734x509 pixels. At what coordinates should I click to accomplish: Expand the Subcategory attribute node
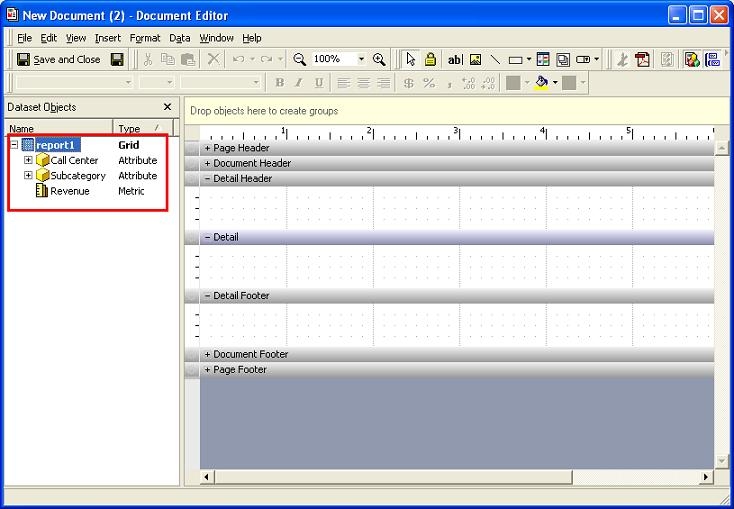coord(28,176)
